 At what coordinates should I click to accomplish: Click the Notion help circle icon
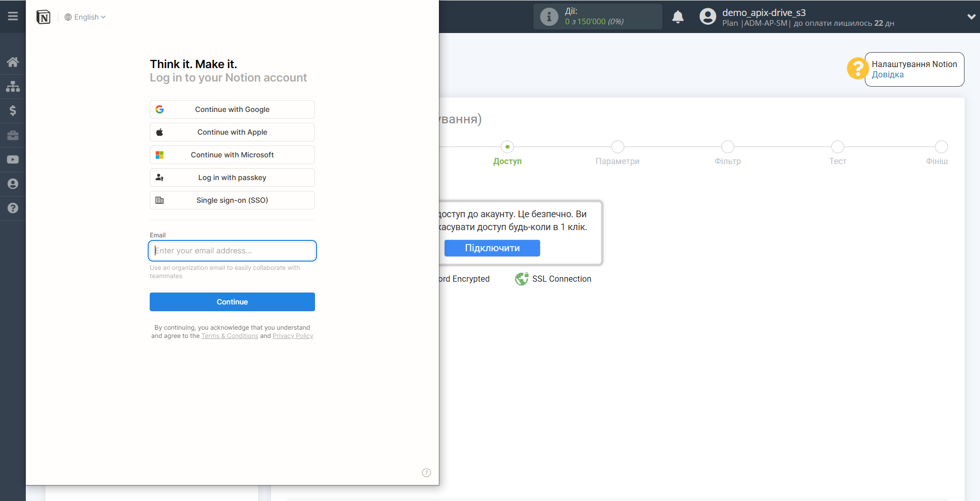coord(426,473)
